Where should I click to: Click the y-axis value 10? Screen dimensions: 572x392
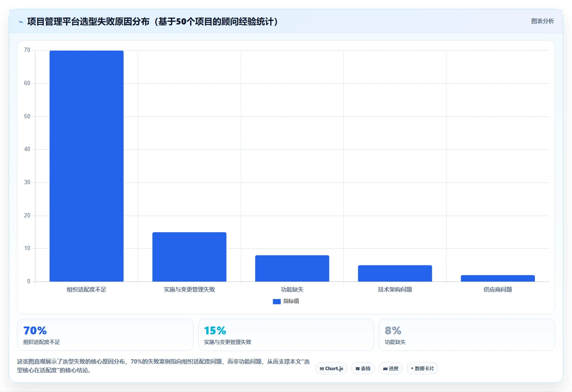pos(27,248)
